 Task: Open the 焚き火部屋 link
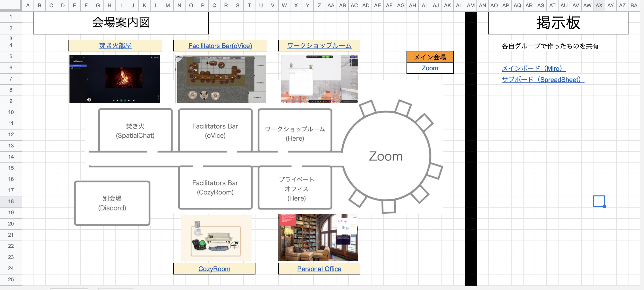(115, 46)
